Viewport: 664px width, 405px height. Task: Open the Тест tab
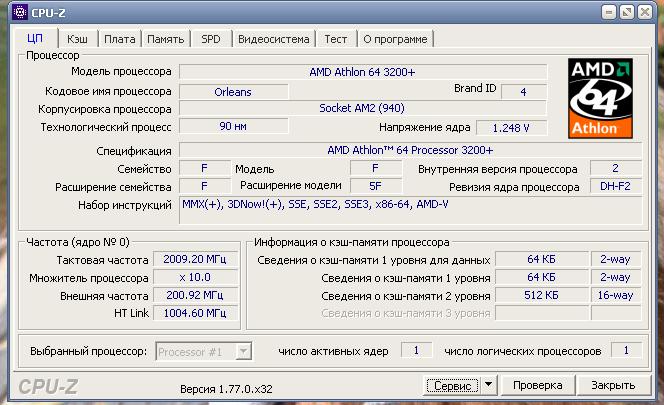coord(336,39)
